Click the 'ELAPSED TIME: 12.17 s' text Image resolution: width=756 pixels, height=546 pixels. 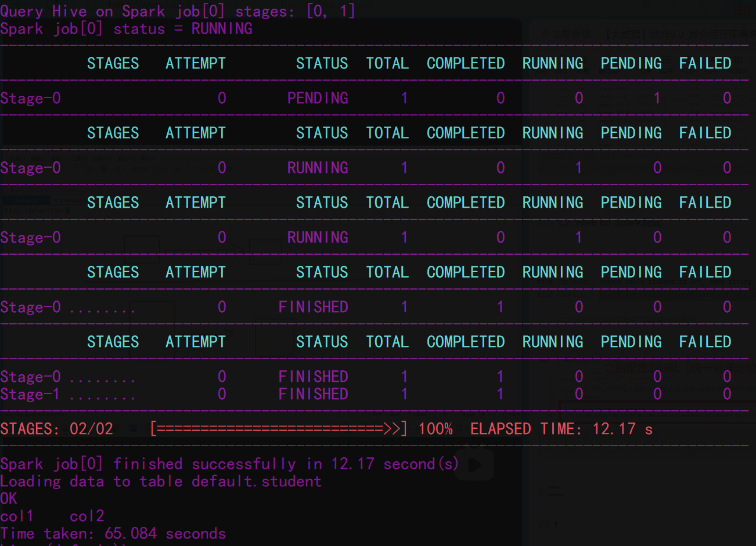pos(561,429)
